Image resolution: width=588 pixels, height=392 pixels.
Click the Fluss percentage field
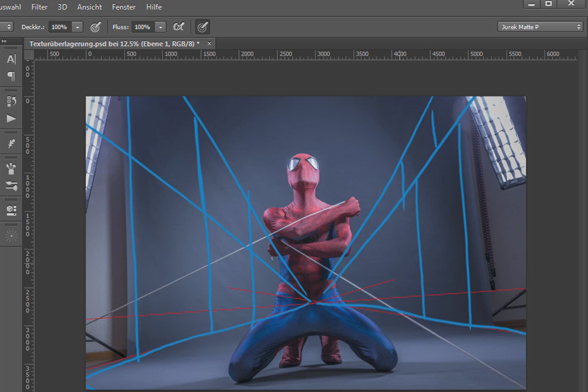tap(143, 27)
